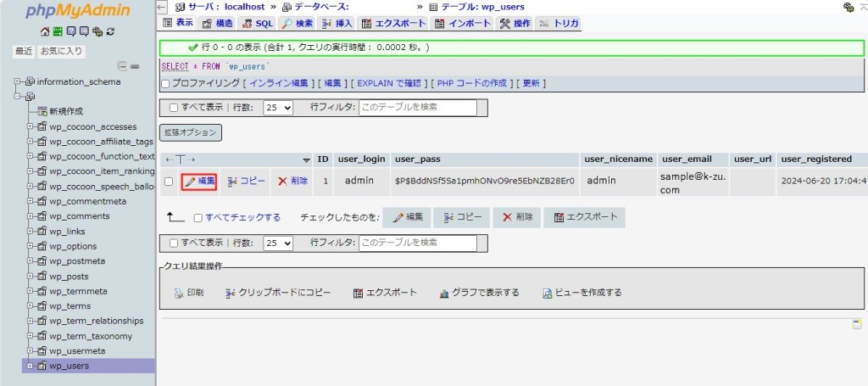The width and height of the screenshot is (868, 386).
Task: Click the page settings gear icon at top right
Action: pyautogui.click(x=849, y=7)
